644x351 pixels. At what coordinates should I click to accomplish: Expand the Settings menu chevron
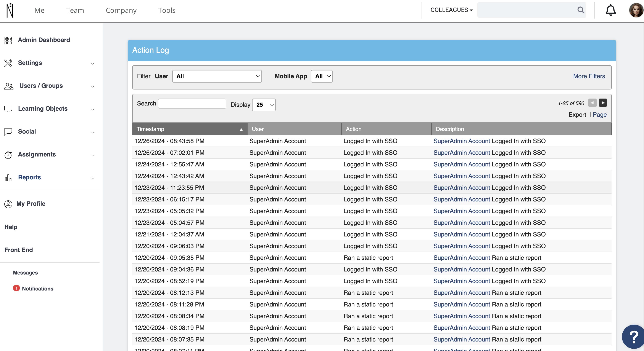(92, 63)
